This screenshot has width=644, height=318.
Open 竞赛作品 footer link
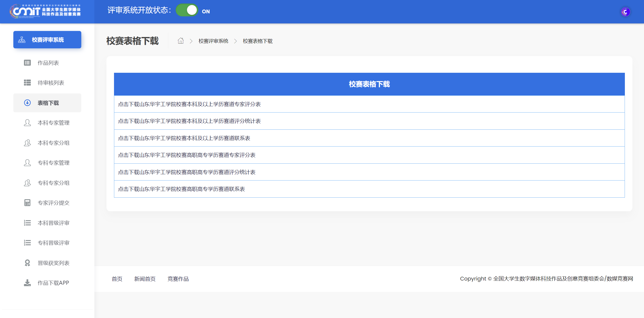pyautogui.click(x=178, y=279)
